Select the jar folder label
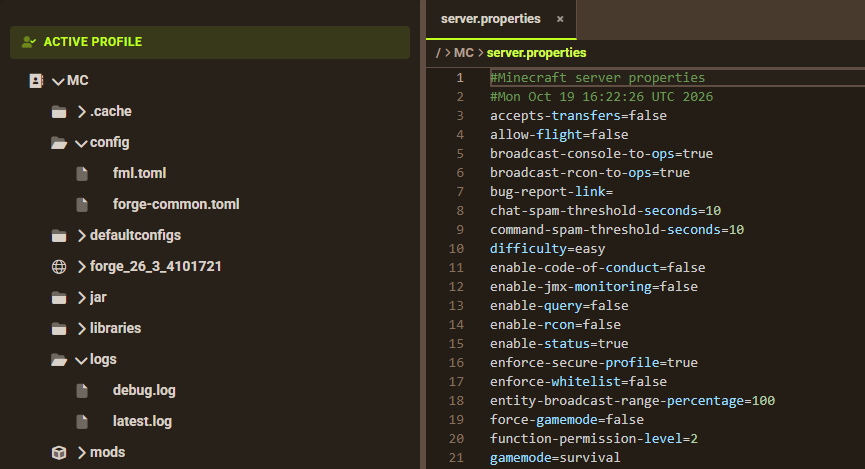This screenshot has height=469, width=865. pyautogui.click(x=98, y=297)
